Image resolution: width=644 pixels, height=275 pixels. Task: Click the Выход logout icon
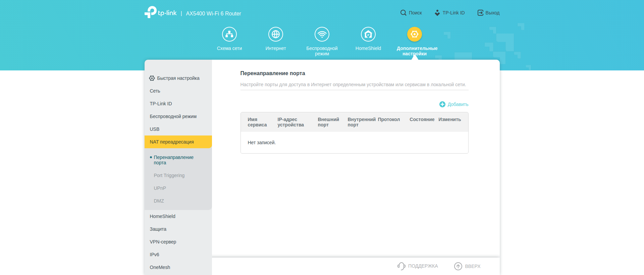(480, 13)
